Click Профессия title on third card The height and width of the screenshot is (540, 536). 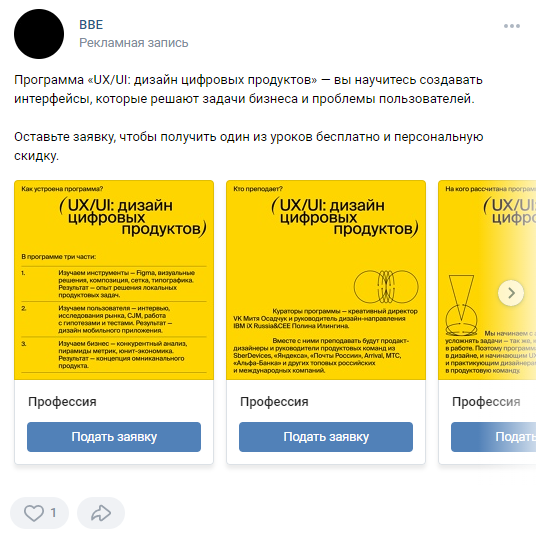(486, 402)
